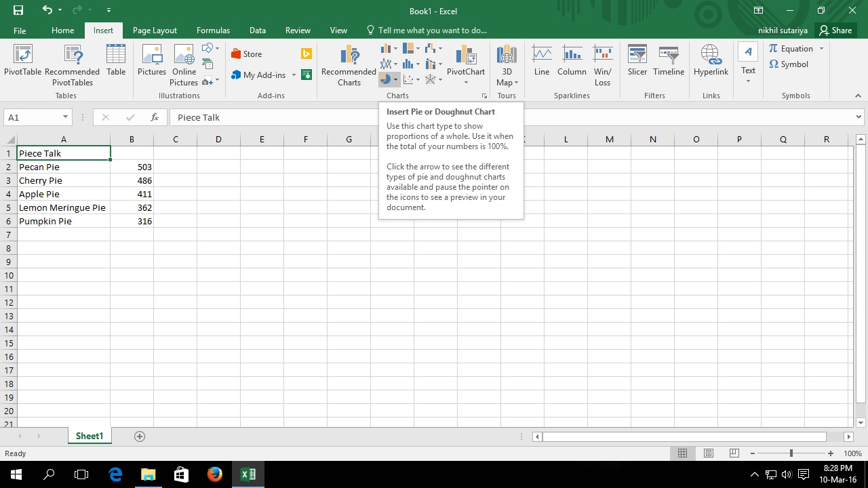
Task: Insert a Win/Loss sparkline
Action: tap(602, 65)
